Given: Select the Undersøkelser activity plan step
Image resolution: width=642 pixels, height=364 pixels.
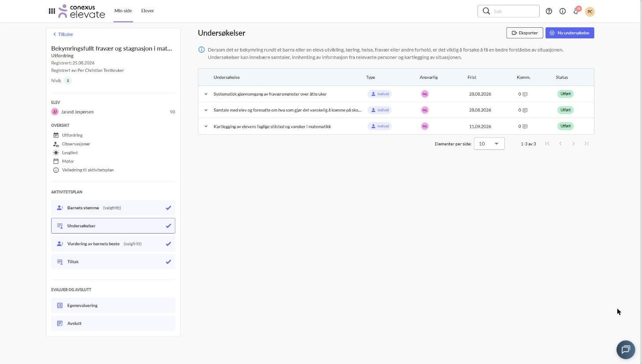Looking at the screenshot, I should (113, 226).
